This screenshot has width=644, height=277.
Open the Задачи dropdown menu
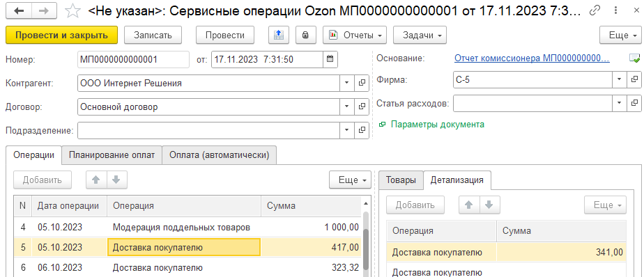420,35
